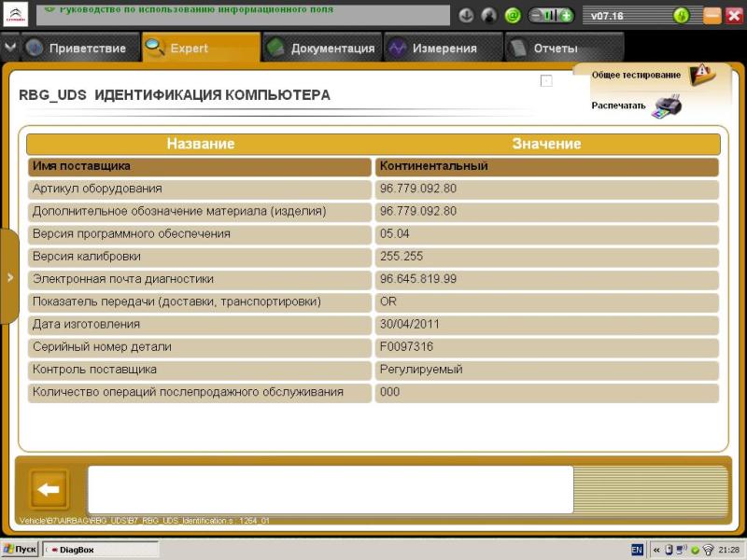Screen dimensions: 747x560
Task: Click the green plug status icon
Action: tap(682, 16)
